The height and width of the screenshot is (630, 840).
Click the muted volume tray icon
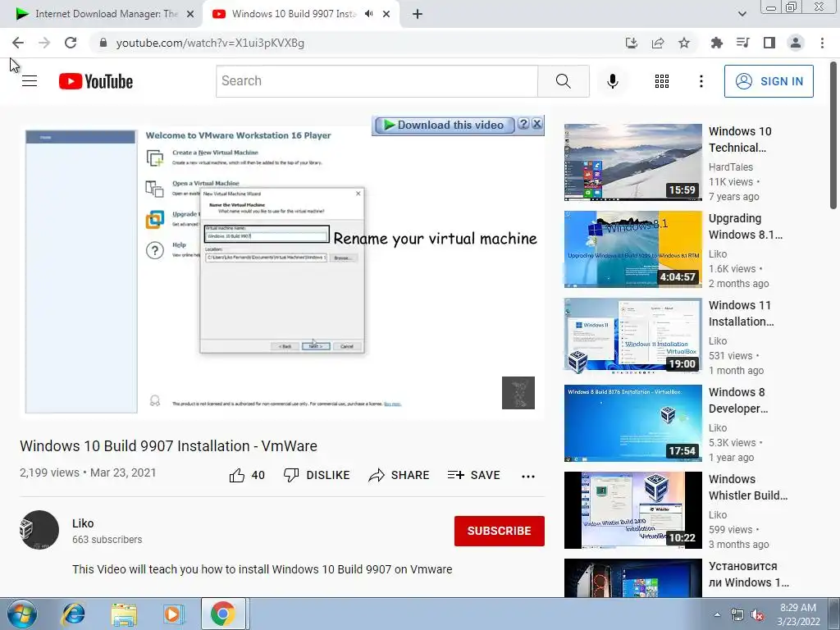click(757, 615)
